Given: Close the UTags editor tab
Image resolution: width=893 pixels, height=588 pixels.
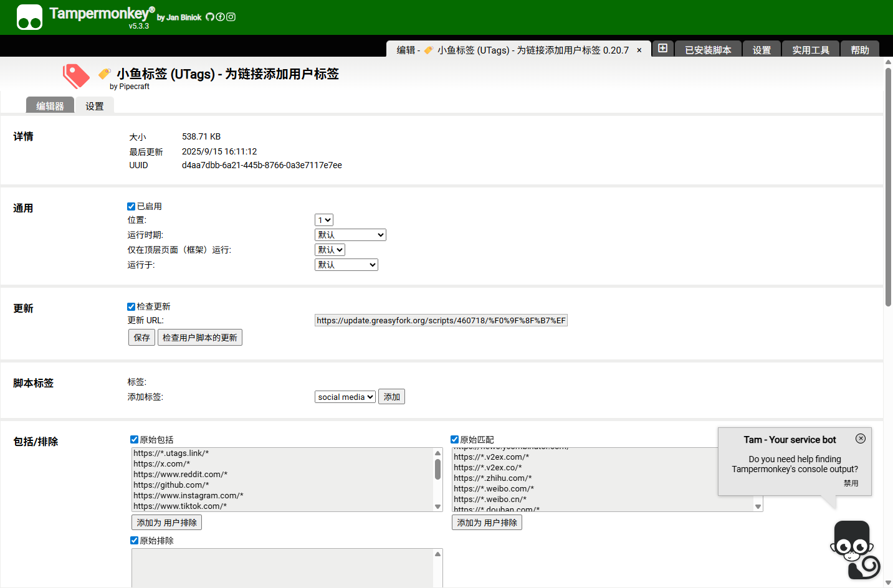Looking at the screenshot, I should pyautogui.click(x=639, y=50).
